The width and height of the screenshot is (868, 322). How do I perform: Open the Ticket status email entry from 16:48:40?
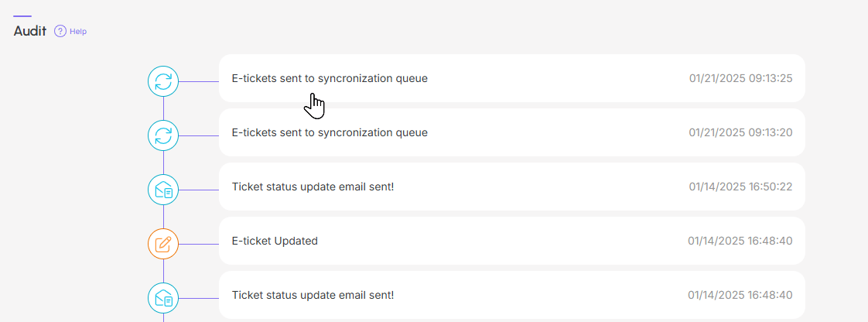512,295
